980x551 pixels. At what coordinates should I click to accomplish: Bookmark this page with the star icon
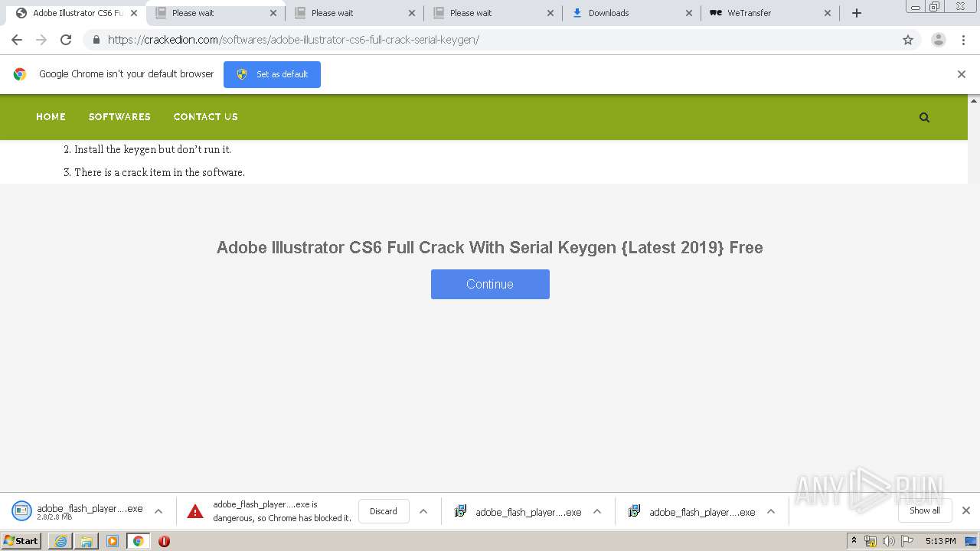908,40
